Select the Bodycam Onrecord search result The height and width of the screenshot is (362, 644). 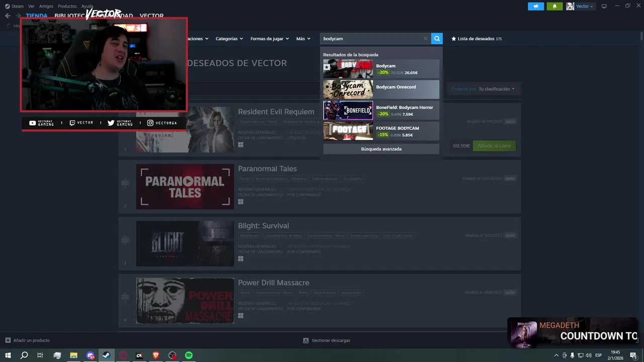pos(381,89)
